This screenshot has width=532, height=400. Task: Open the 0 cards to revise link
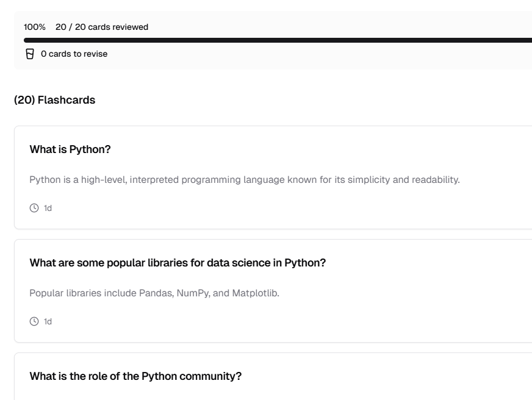(74, 54)
